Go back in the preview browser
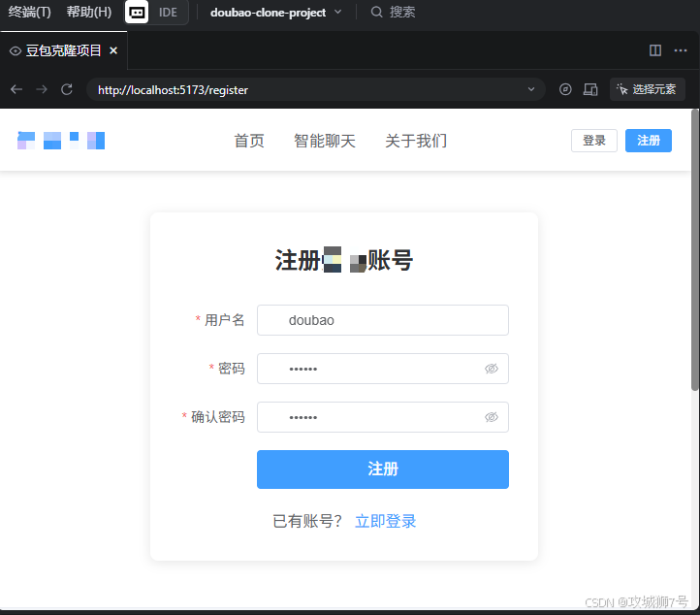The width and height of the screenshot is (700, 615). pyautogui.click(x=16, y=89)
